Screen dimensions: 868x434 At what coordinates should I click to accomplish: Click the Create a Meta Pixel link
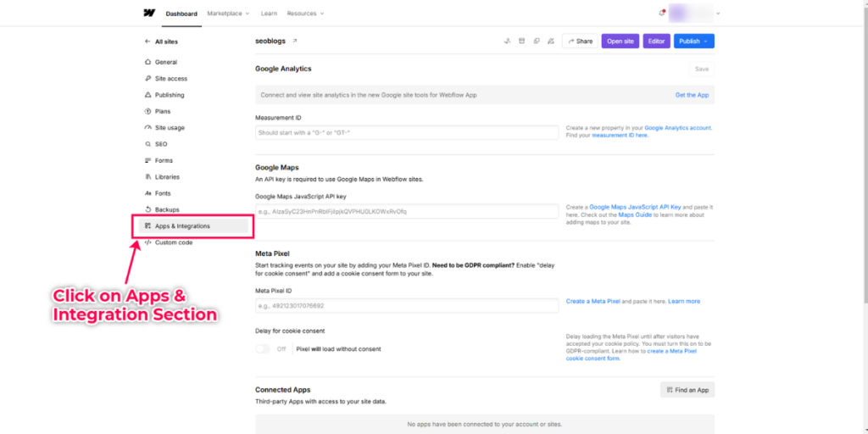593,301
